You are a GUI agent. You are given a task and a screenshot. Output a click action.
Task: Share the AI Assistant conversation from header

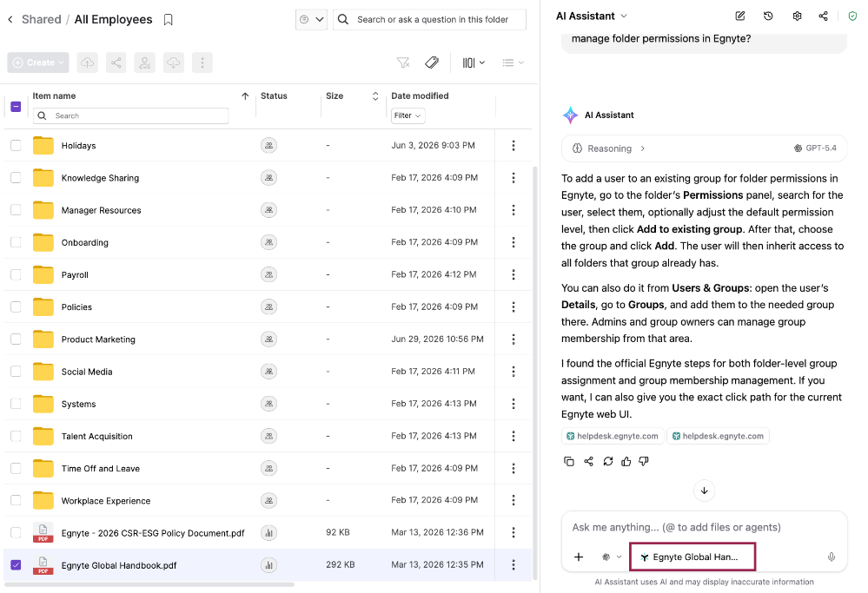pyautogui.click(x=823, y=16)
